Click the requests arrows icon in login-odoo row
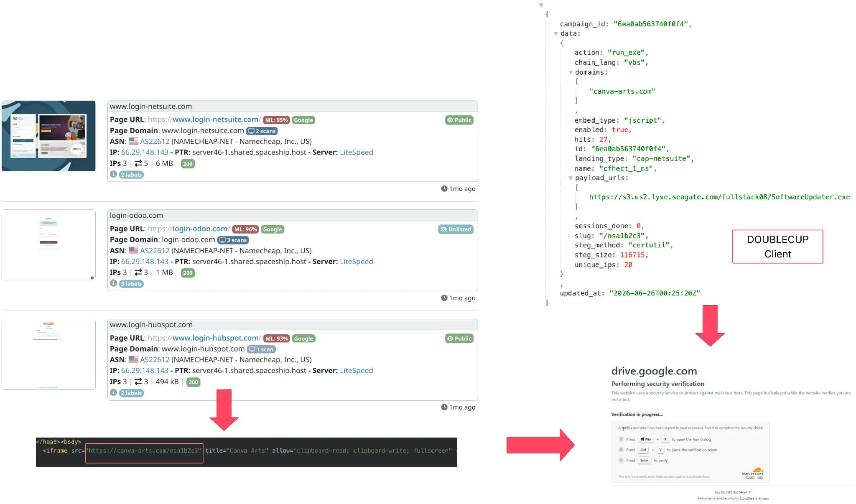The height and width of the screenshot is (504, 856). (138, 272)
